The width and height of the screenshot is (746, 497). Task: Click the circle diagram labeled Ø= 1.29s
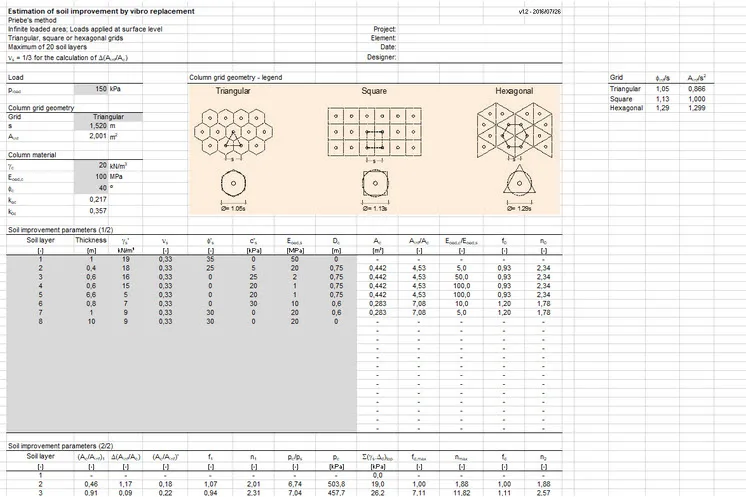[x=519, y=181]
